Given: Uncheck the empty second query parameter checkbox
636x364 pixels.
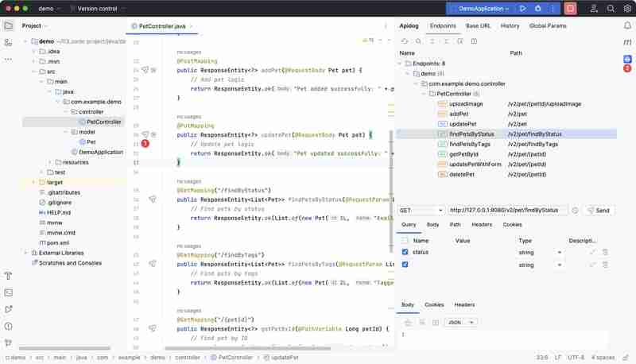Looking at the screenshot, I should pos(405,265).
